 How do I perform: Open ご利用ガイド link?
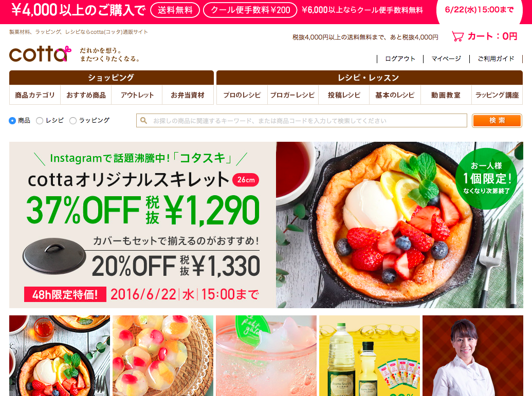coord(496,59)
